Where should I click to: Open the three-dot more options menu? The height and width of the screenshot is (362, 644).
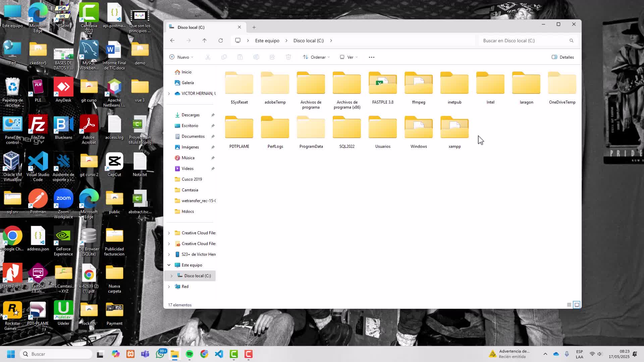click(x=371, y=57)
